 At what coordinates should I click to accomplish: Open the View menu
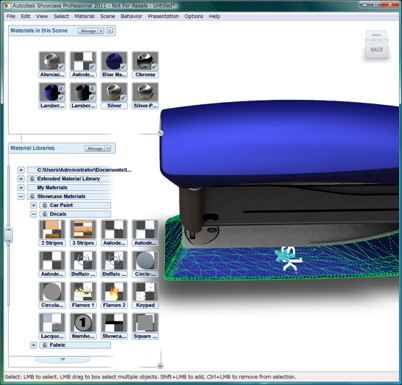coord(42,16)
